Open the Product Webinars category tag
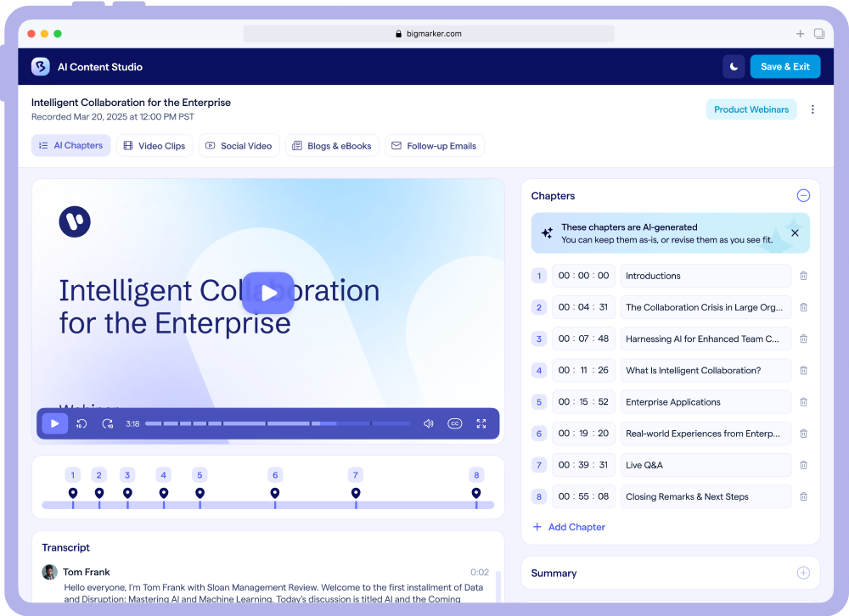 (x=751, y=109)
